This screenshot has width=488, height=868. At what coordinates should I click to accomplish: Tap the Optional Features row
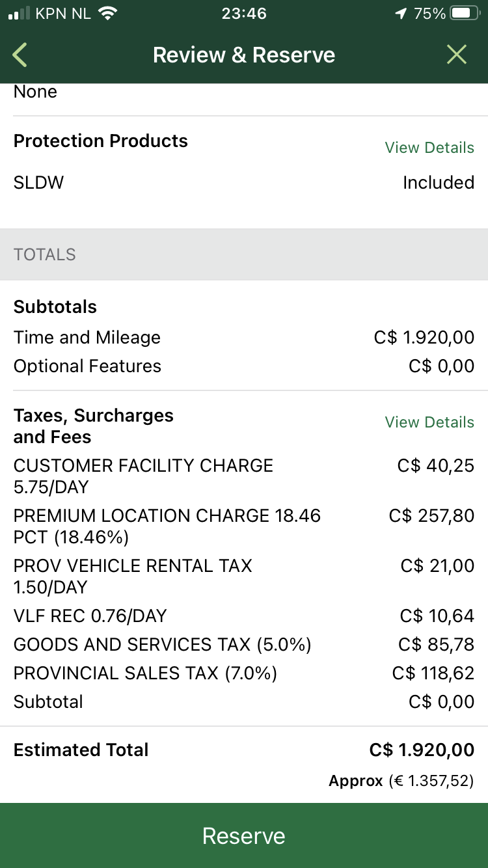coord(244,366)
